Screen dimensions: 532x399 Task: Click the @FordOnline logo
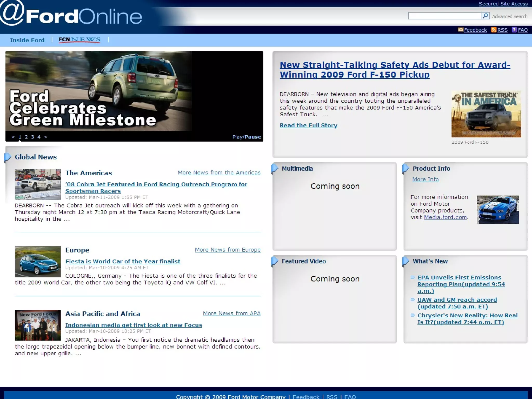[x=71, y=14]
